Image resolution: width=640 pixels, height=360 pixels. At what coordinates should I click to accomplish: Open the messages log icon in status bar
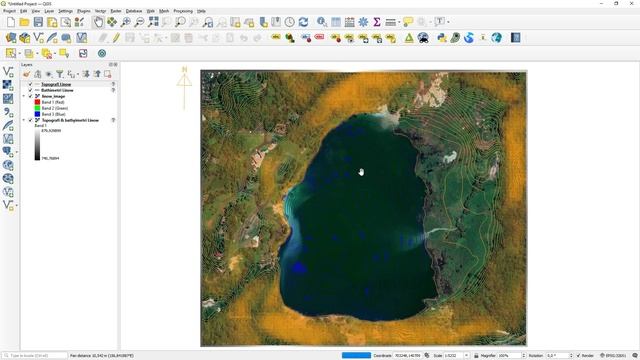click(635, 356)
